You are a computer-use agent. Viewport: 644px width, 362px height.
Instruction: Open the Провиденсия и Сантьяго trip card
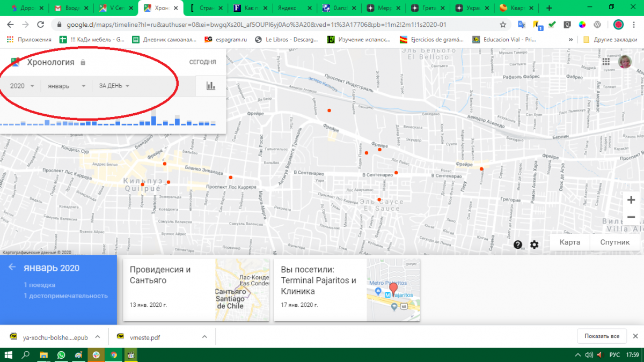tap(196, 290)
